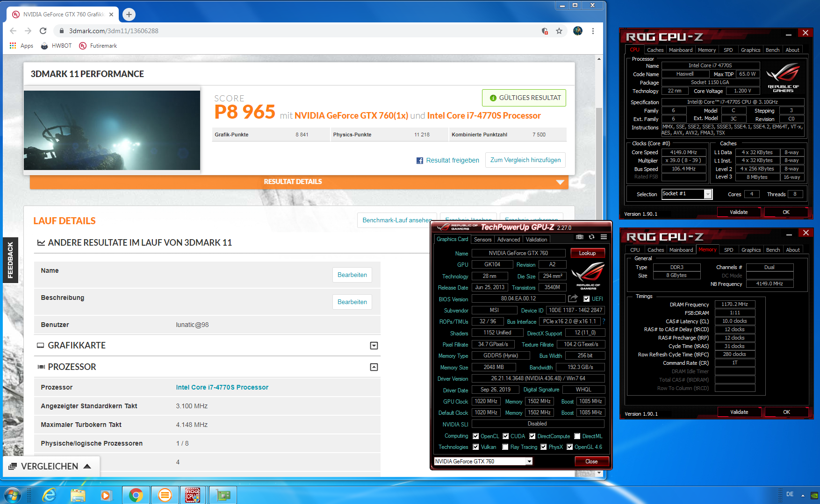Open the Chrome three-dot menu
The height and width of the screenshot is (504, 820).
pos(593,31)
